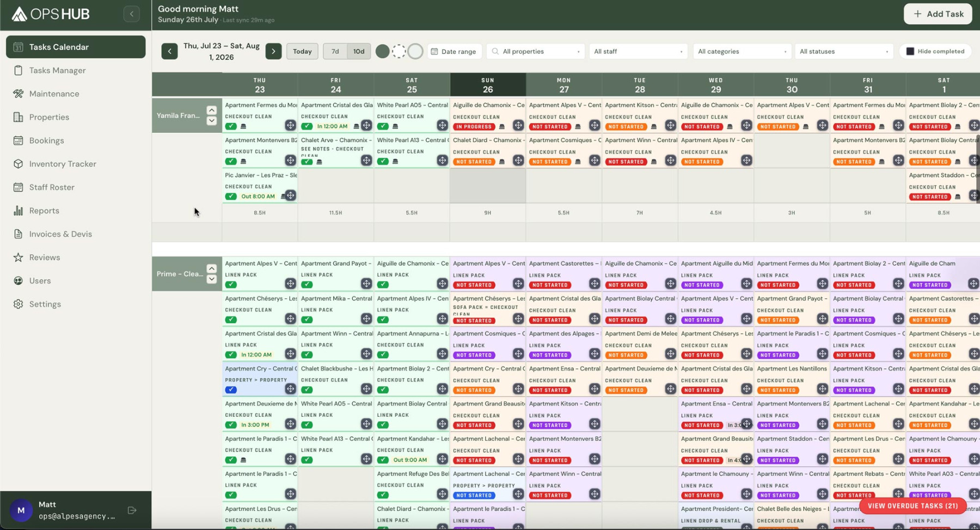Toggle the green check on the Chalet Blackbushe card

click(x=307, y=390)
